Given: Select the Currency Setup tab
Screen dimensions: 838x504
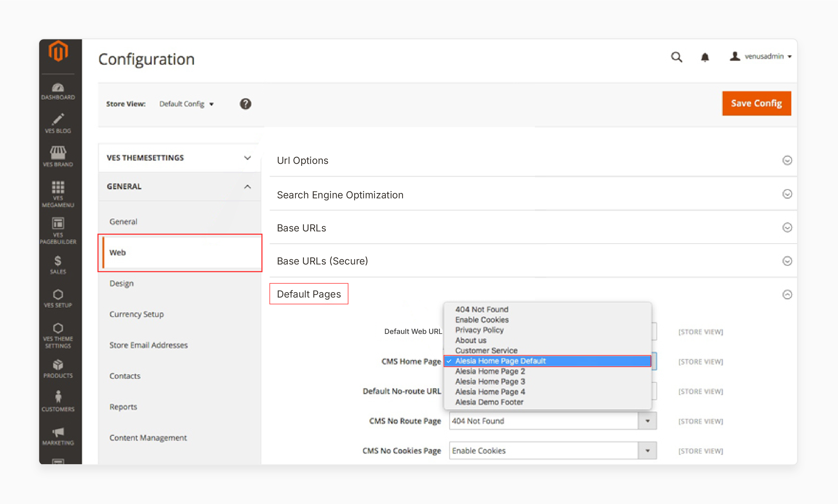Looking at the screenshot, I should point(136,314).
